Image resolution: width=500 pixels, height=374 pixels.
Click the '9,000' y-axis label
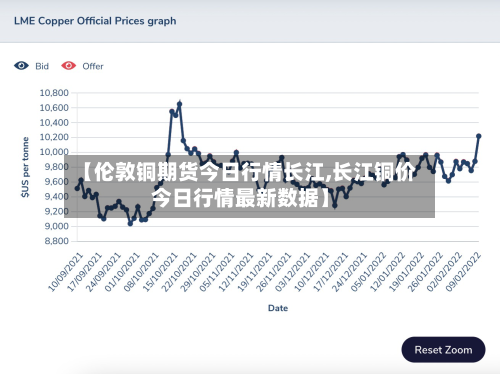coord(56,226)
